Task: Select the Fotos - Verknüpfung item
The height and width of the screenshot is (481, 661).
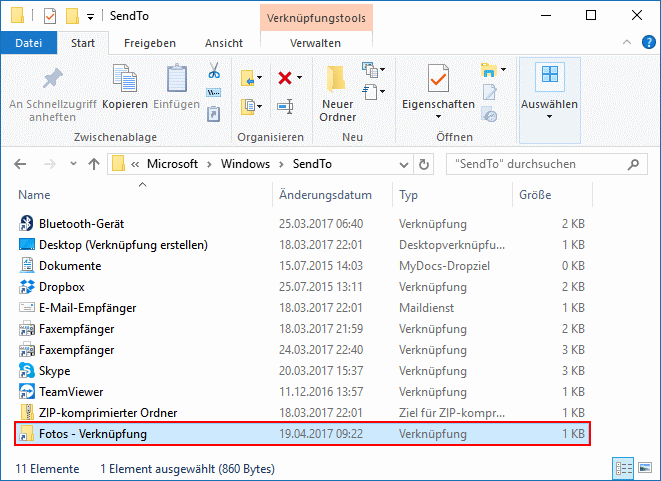Action: pos(303,434)
